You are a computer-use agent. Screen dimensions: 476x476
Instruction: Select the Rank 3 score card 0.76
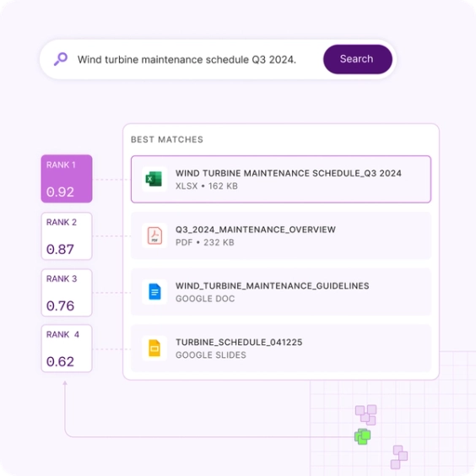tap(67, 293)
